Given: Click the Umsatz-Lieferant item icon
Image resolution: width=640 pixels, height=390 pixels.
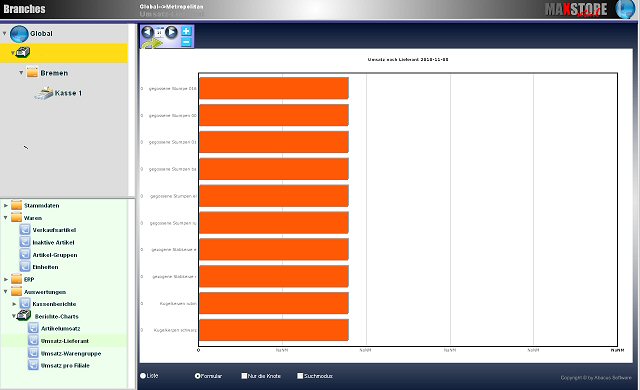Looking at the screenshot, I should (x=33, y=341).
